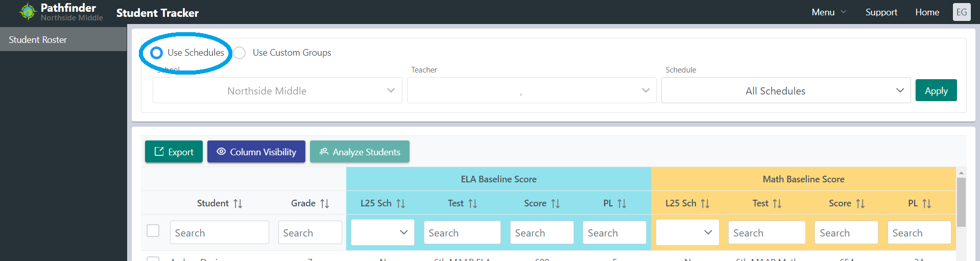The height and width of the screenshot is (261, 980).
Task: Sort by Student column arrows
Action: [238, 204]
